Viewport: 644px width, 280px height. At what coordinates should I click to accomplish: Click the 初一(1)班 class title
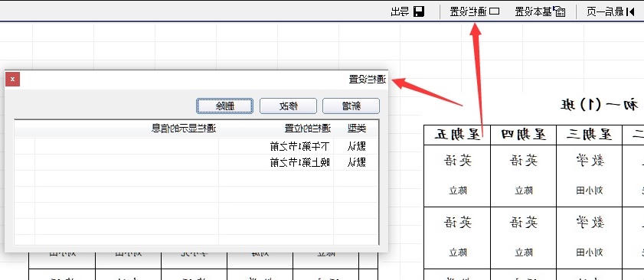(x=600, y=105)
